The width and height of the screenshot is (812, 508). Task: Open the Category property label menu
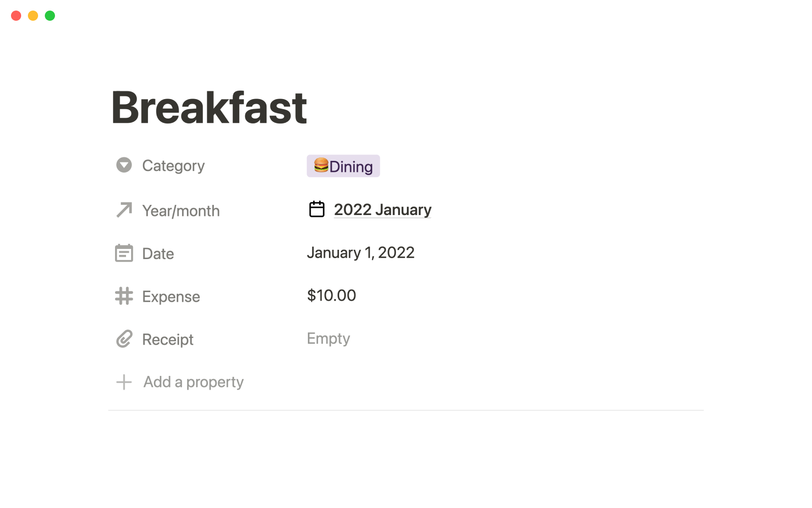(x=173, y=166)
